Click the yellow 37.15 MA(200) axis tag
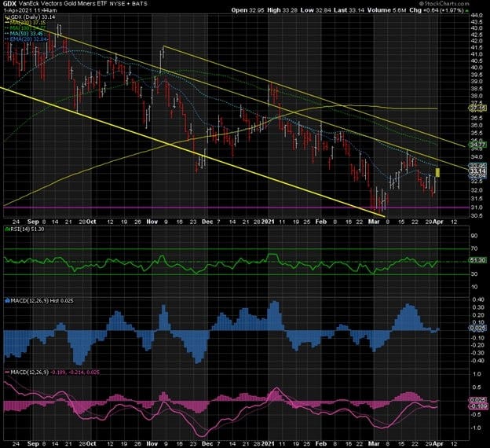490x448 pixels. (477, 108)
